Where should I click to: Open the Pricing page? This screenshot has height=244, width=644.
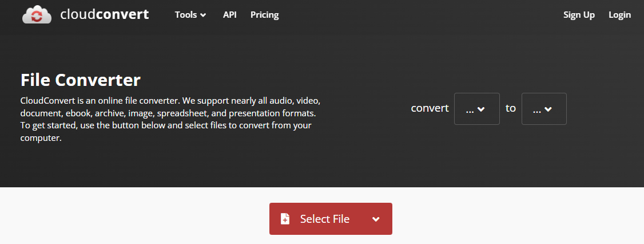(x=264, y=15)
